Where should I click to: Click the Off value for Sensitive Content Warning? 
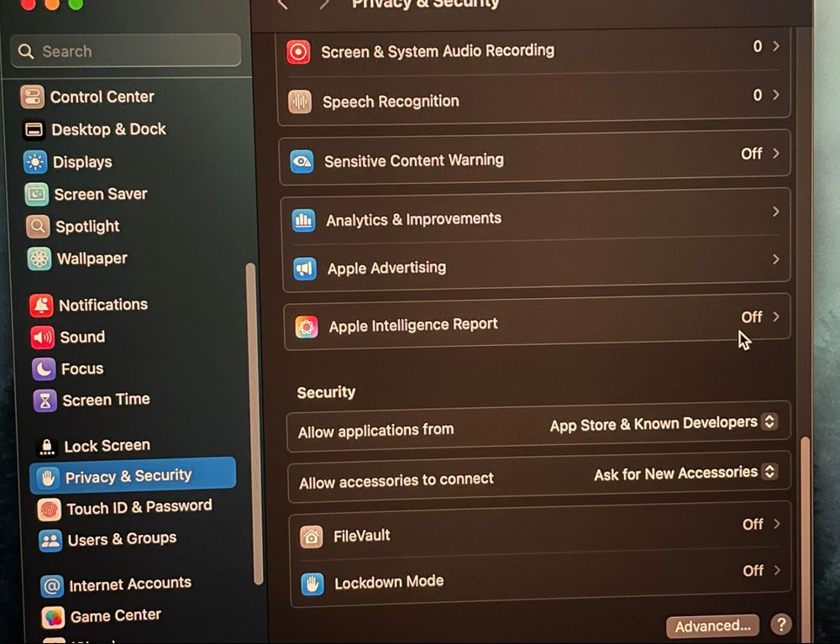point(752,154)
